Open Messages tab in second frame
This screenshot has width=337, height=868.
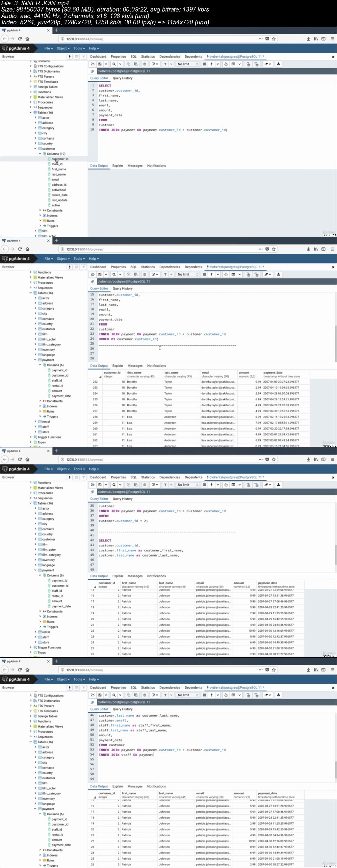[x=135, y=366]
